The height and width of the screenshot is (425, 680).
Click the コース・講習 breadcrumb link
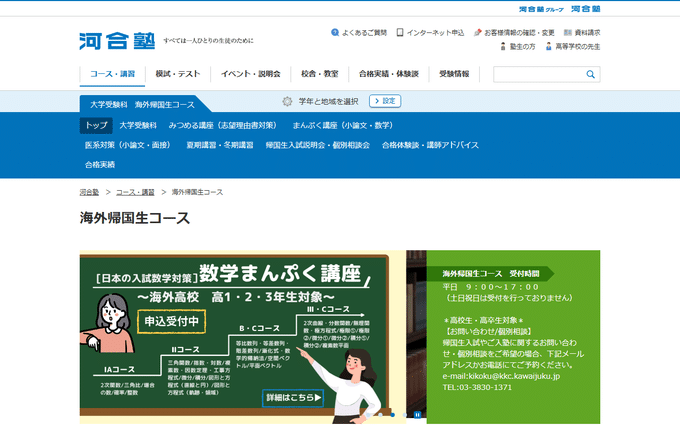click(x=135, y=192)
